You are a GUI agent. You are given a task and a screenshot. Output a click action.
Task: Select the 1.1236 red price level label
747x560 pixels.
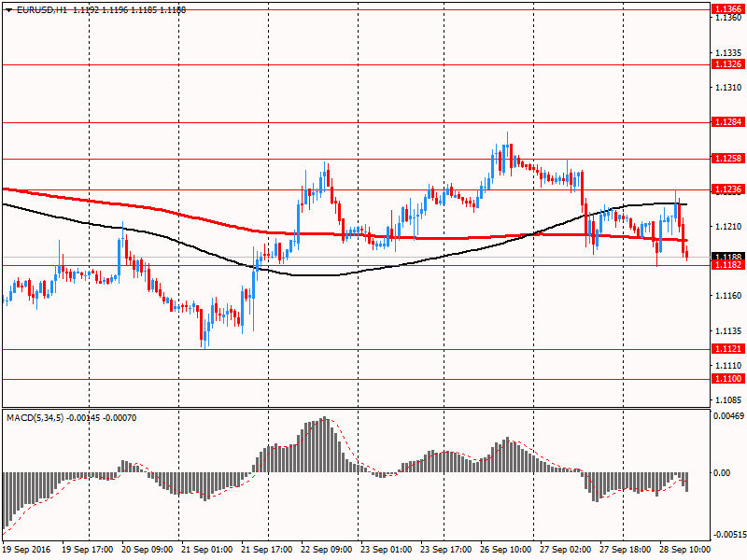(727, 189)
